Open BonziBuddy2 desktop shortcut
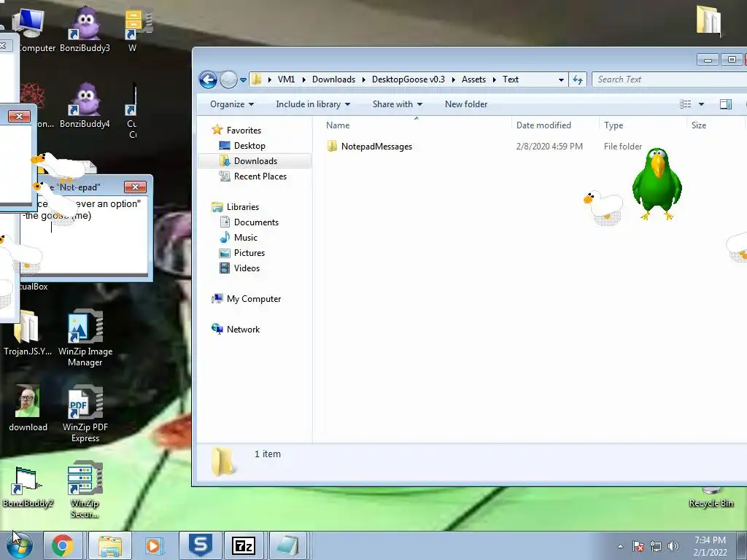The height and width of the screenshot is (560, 747). click(28, 486)
